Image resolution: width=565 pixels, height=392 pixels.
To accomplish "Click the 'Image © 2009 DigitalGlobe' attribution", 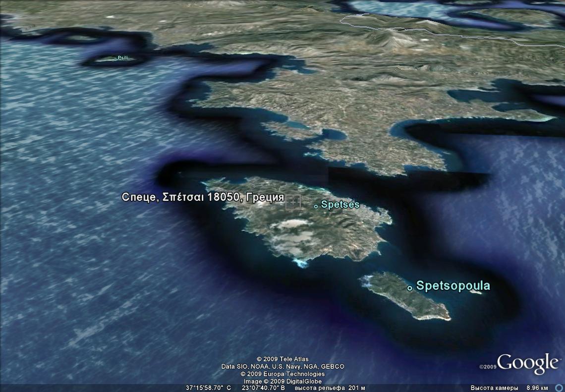I will [282, 382].
